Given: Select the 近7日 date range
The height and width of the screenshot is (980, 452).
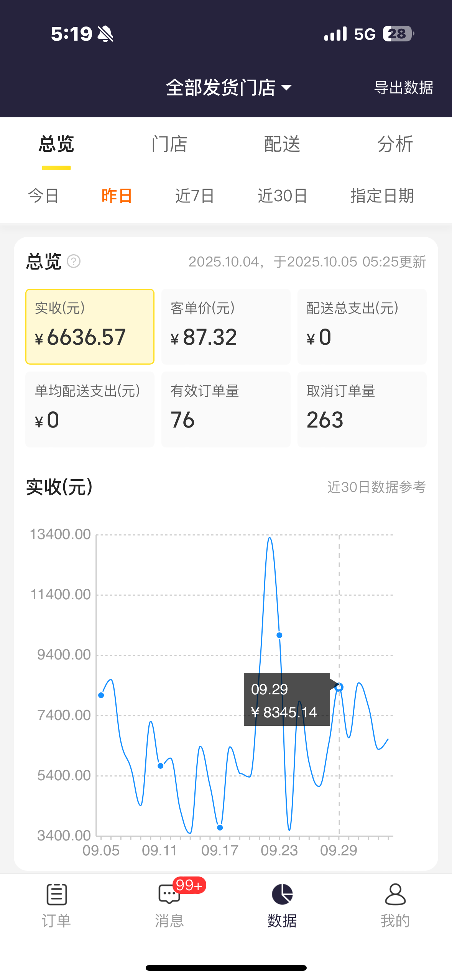Looking at the screenshot, I should (x=195, y=196).
